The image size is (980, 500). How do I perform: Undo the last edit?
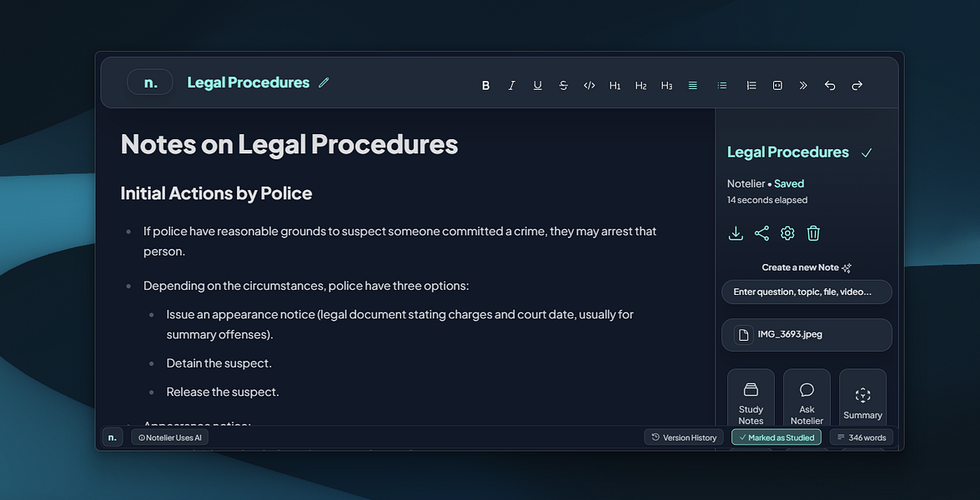tap(829, 86)
